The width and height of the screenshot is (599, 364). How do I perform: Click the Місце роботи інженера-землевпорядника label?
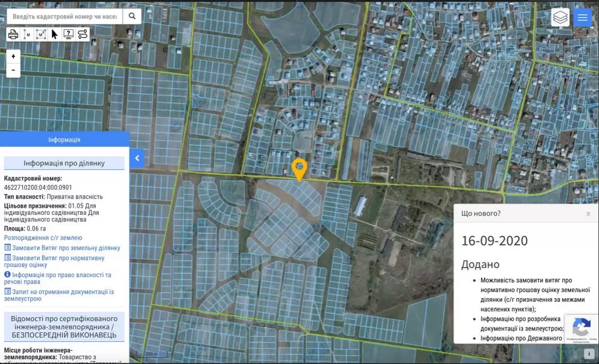(x=38, y=353)
